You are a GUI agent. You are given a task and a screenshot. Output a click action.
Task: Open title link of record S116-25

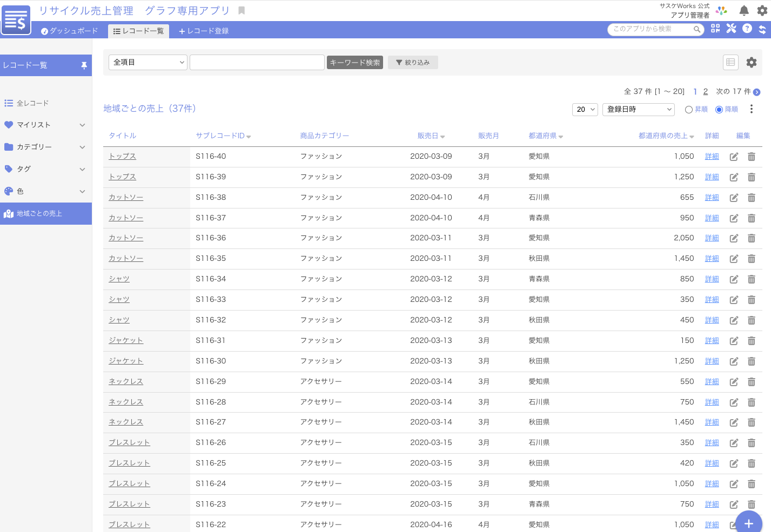tap(129, 463)
